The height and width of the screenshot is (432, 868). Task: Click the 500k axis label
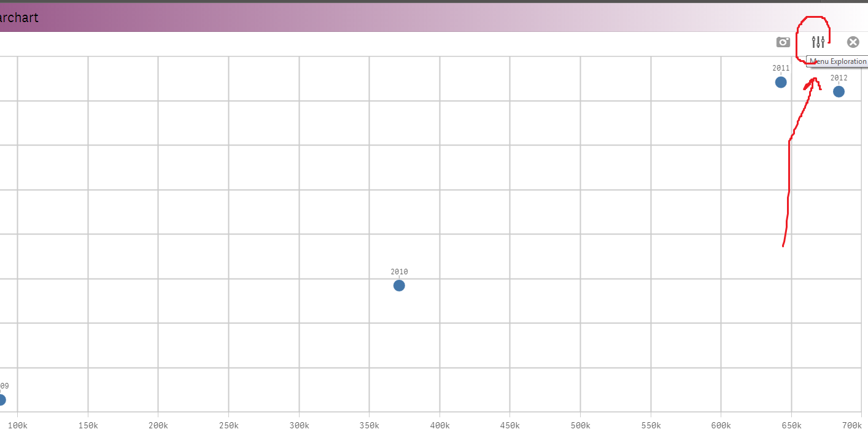pyautogui.click(x=580, y=425)
